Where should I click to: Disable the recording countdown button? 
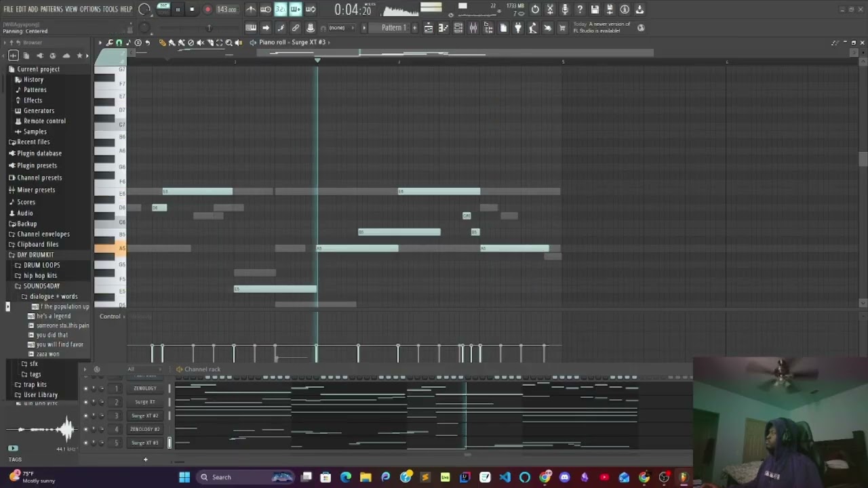tap(281, 9)
